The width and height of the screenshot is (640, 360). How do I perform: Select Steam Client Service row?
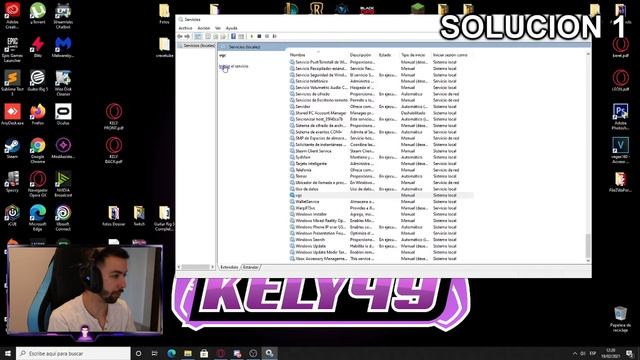(381, 151)
